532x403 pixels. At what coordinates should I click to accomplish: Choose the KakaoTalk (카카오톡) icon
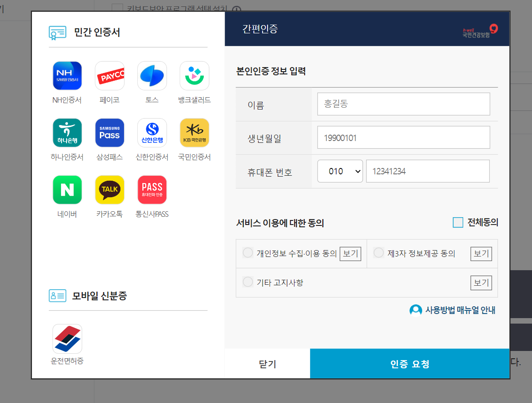coord(109,190)
